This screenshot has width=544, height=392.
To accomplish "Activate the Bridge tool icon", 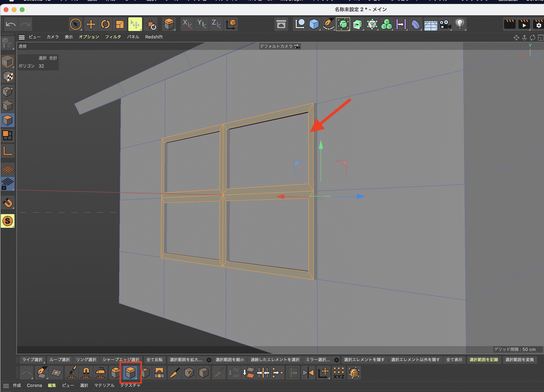I will pos(159,373).
